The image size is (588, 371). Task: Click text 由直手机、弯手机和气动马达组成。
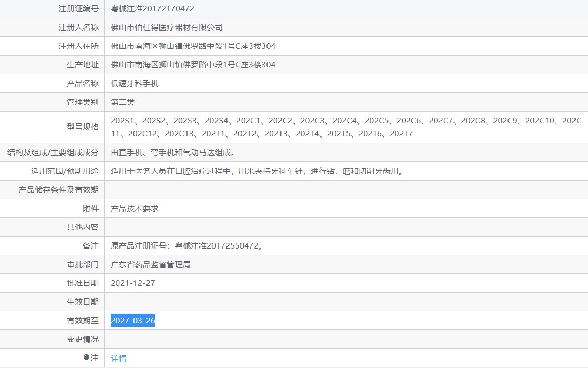(173, 153)
